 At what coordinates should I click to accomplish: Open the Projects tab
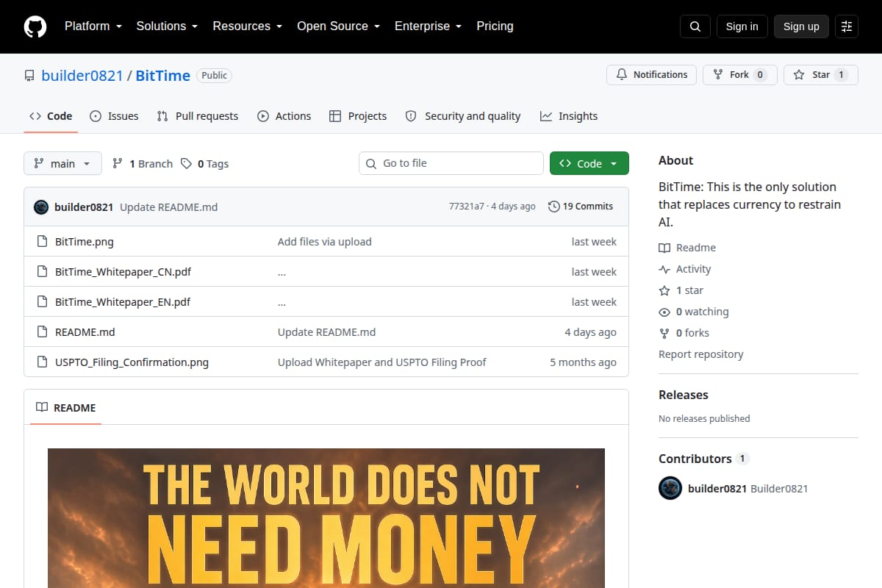pos(358,116)
